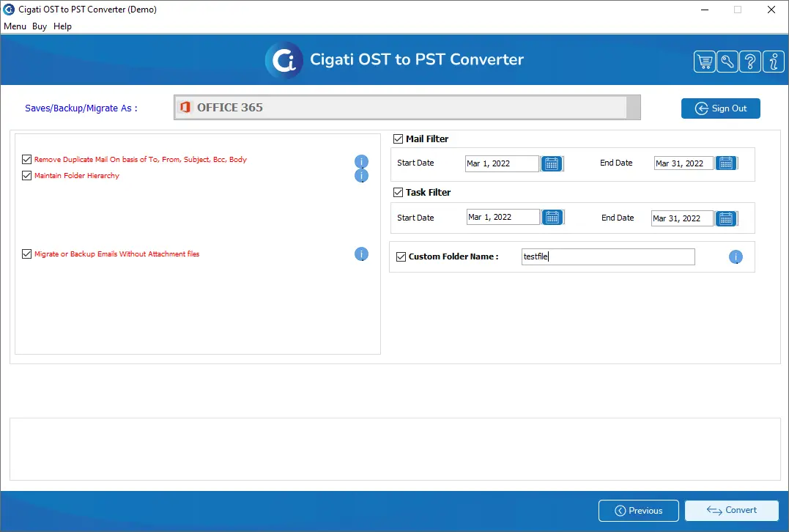Image resolution: width=789 pixels, height=532 pixels.
Task: Open the Help menu
Action: point(62,26)
